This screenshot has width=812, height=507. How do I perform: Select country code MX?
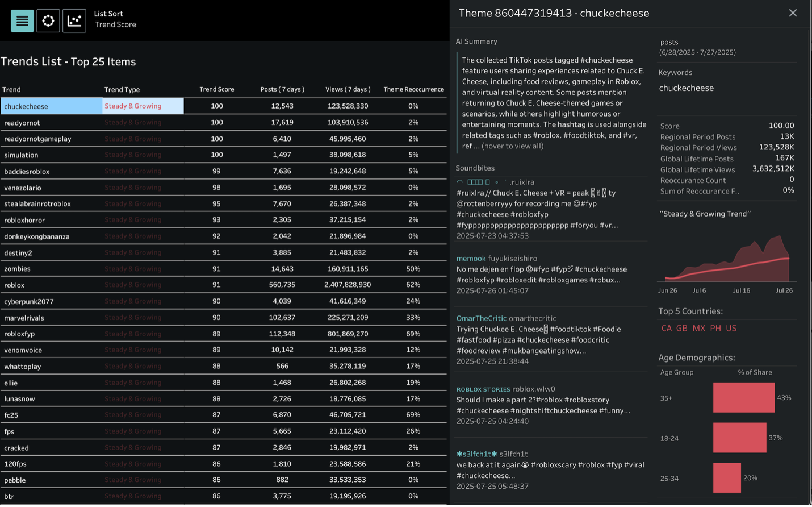699,329
